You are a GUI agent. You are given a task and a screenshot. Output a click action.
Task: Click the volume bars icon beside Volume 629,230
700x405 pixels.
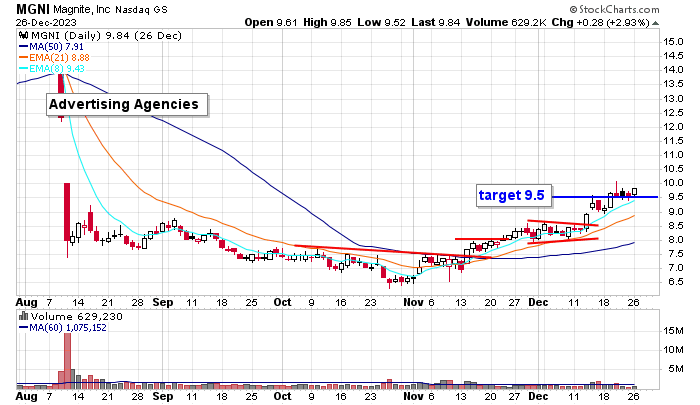[23, 317]
